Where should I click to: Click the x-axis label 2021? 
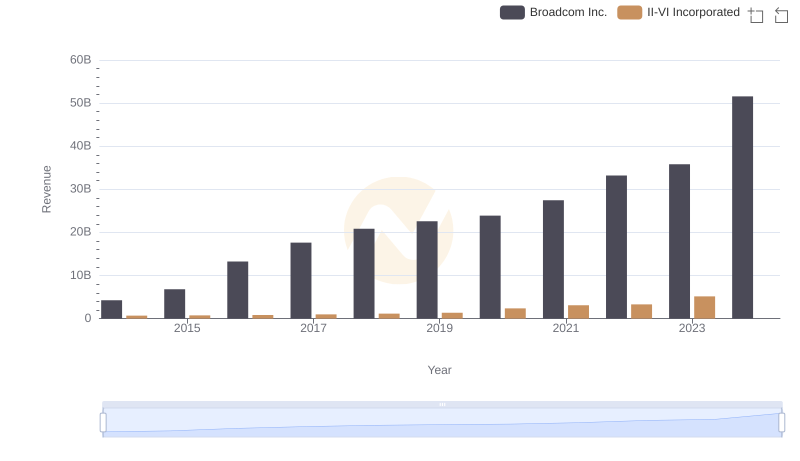pos(565,328)
